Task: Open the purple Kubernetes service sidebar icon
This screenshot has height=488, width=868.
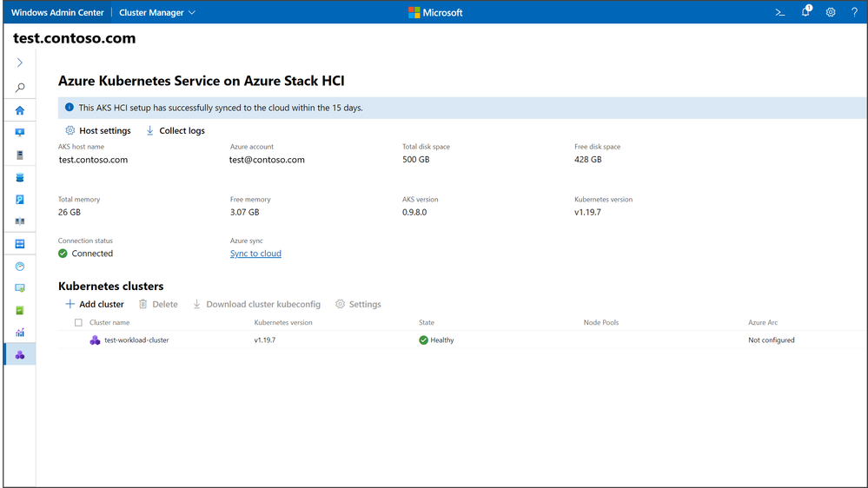Action: click(x=19, y=355)
